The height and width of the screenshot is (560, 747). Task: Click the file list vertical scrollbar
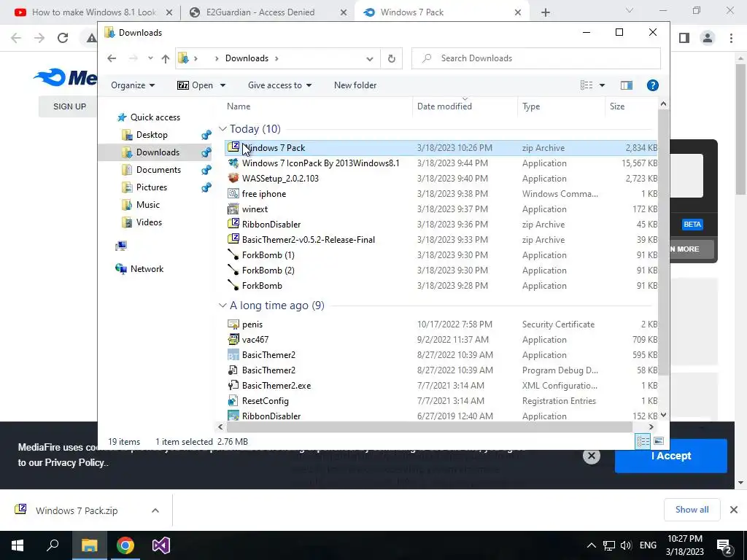point(663,243)
